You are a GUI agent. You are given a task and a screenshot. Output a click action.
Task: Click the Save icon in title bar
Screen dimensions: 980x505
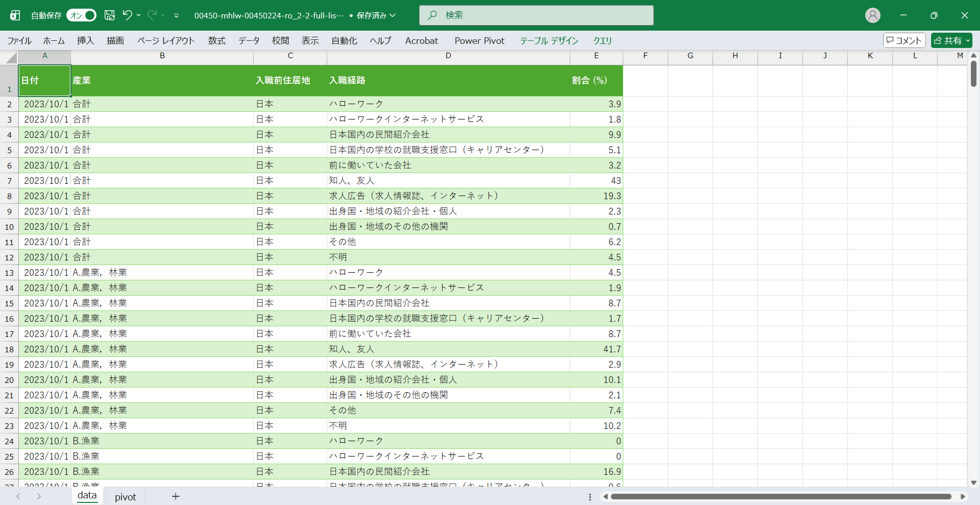coord(110,15)
